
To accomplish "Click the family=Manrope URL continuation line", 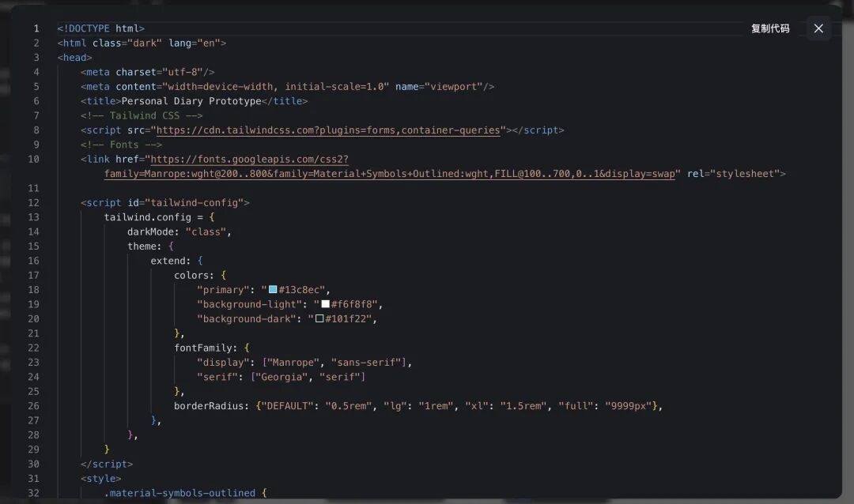I will [x=389, y=174].
